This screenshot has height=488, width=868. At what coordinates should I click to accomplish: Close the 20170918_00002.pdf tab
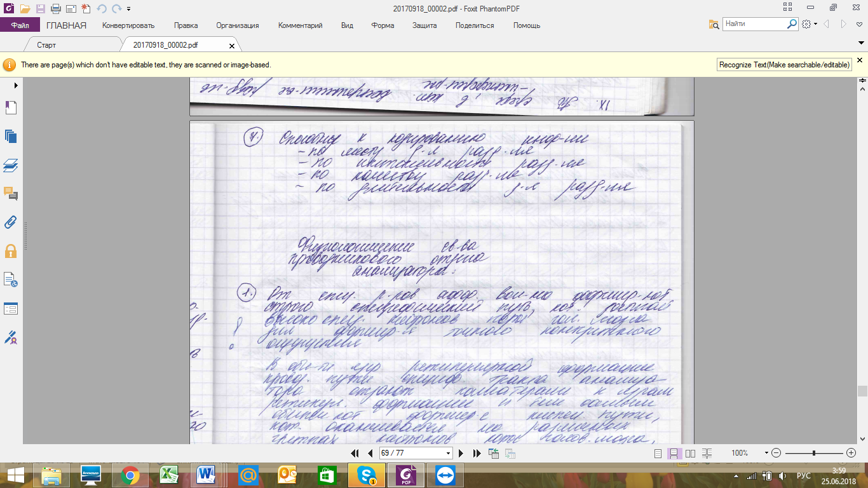pos(231,46)
